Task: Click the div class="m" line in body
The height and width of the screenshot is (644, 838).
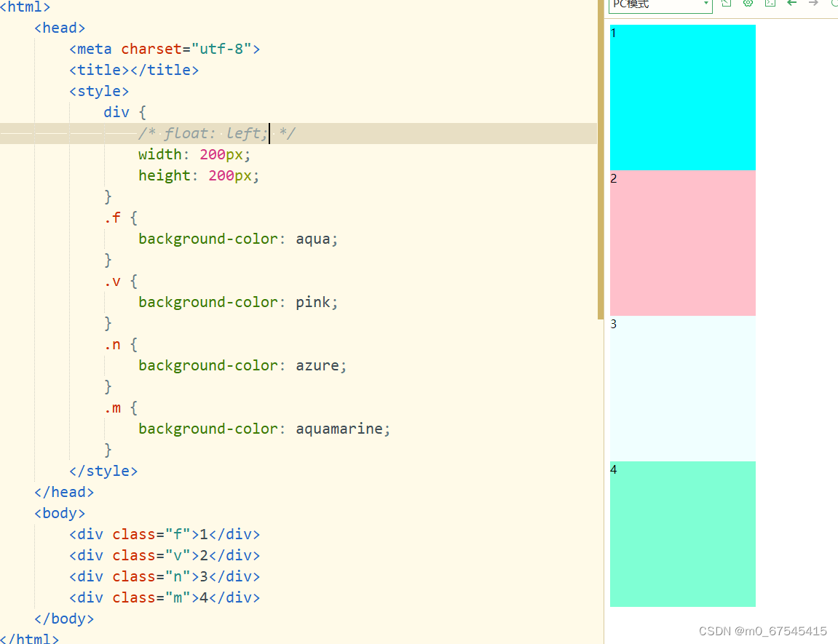Action: coord(165,598)
